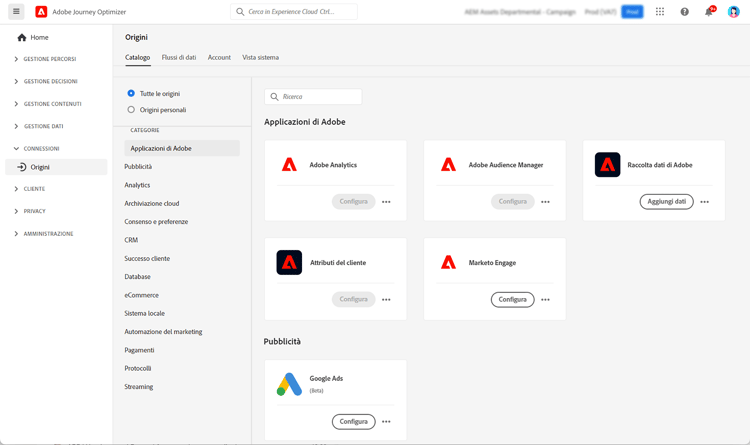Select Automazione del marketing category
This screenshot has width=750, height=445.
[x=163, y=332]
